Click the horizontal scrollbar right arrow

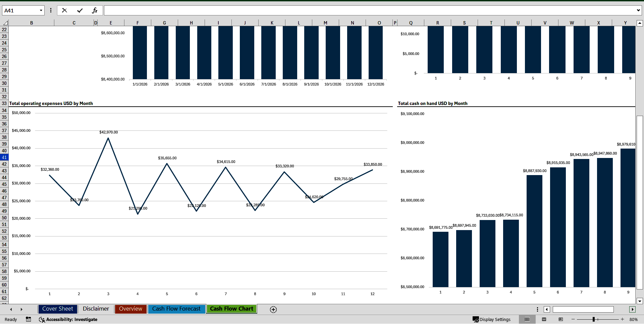pyautogui.click(x=633, y=309)
